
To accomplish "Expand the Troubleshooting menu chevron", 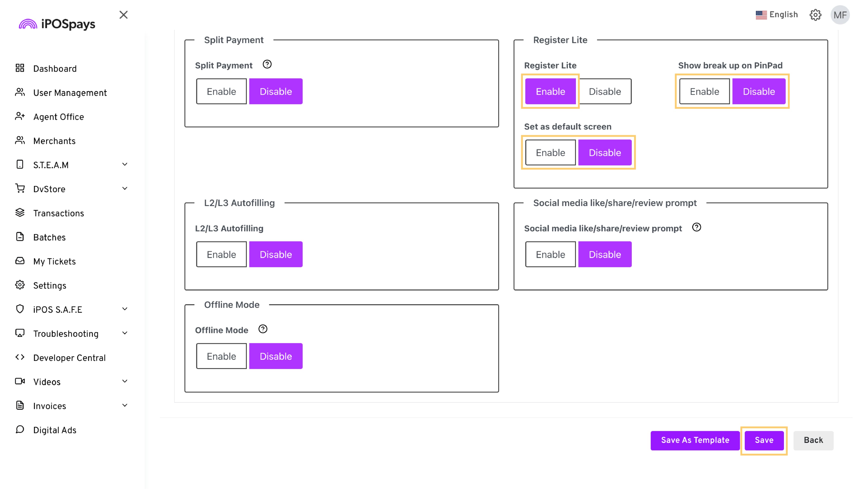I will coord(125,333).
